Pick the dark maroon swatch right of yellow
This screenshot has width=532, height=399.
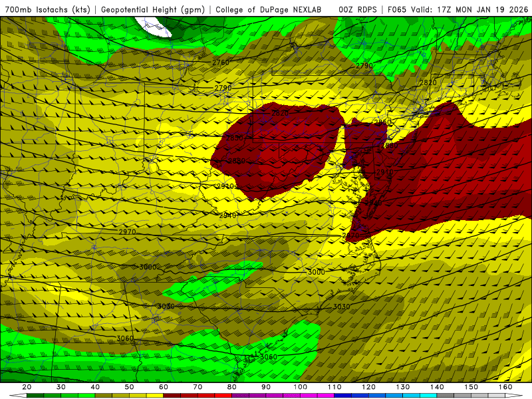pyautogui.click(x=172, y=396)
